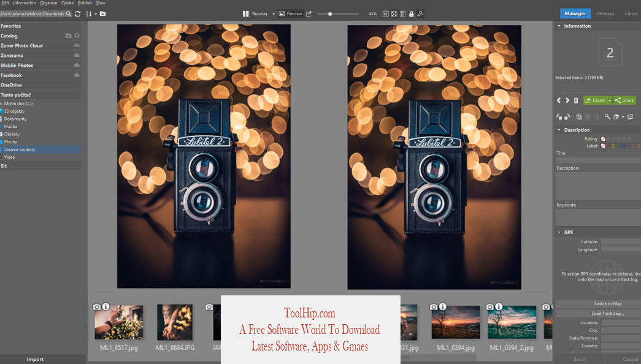Go to previous item arrow
This screenshot has height=364, width=641.
(559, 100)
